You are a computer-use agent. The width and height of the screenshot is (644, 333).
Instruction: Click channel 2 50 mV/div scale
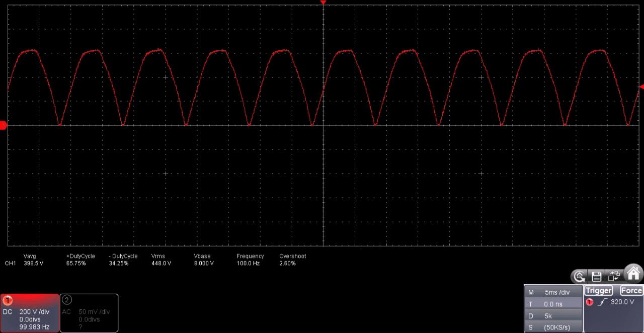point(94,312)
